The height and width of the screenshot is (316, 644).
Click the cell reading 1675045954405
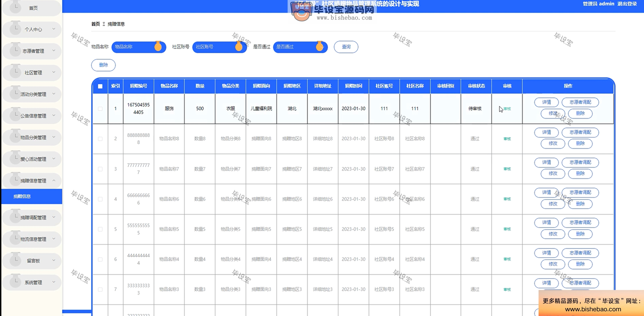pos(138,109)
